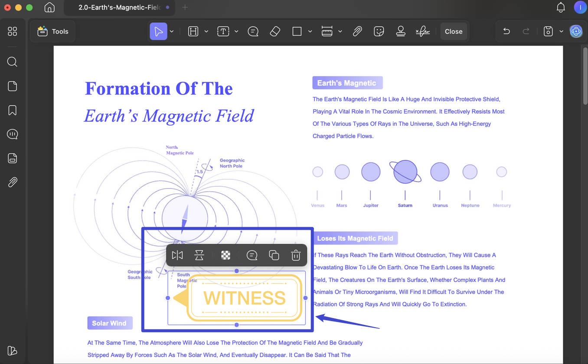This screenshot has width=588, height=364.
Task: Open the attachment paperclip tool in toolbar
Action: tap(357, 31)
